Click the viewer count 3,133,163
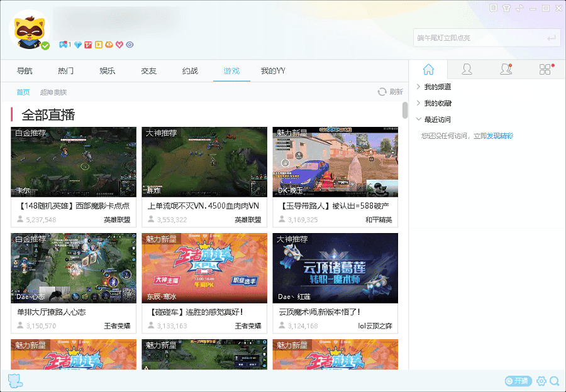Viewport: 566px width, 392px height. point(172,326)
